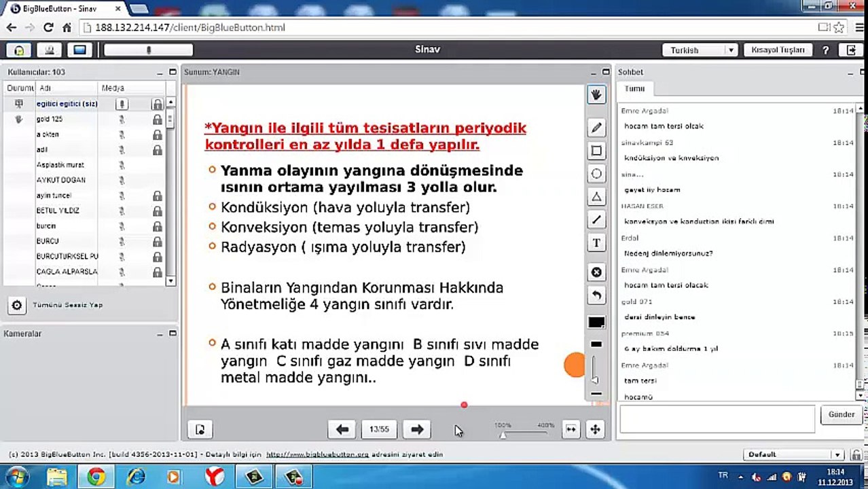This screenshot has width=868, height=489.
Task: Visit the bigbluebutton.org link
Action: coord(317,454)
